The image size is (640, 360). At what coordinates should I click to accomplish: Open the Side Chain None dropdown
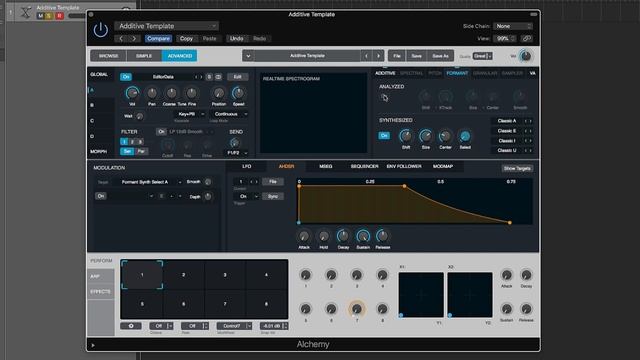pos(513,26)
